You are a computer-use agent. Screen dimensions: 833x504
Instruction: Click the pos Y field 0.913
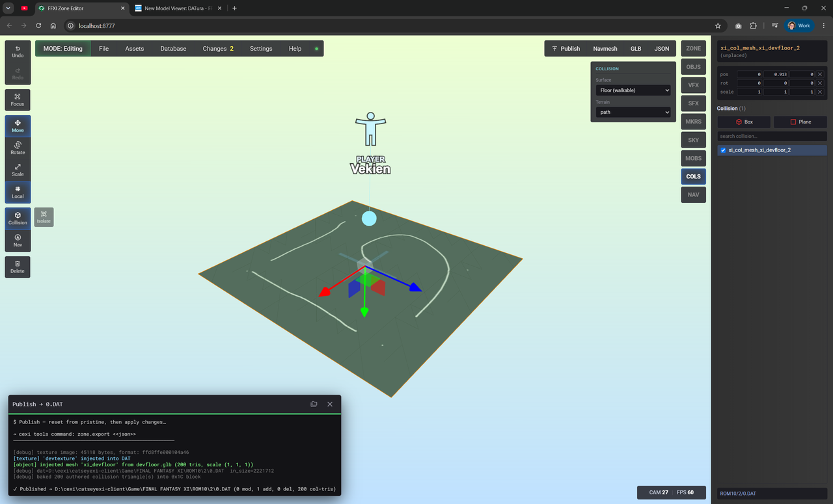(776, 74)
